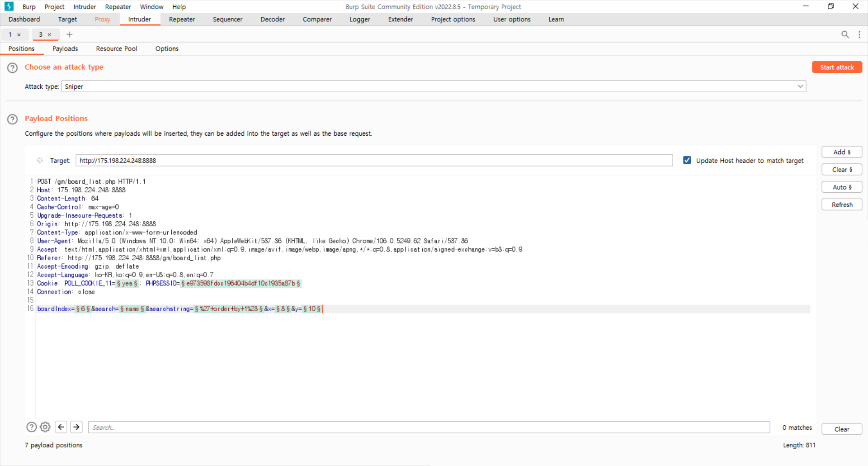Click the bottom help question mark icon

tap(31, 427)
